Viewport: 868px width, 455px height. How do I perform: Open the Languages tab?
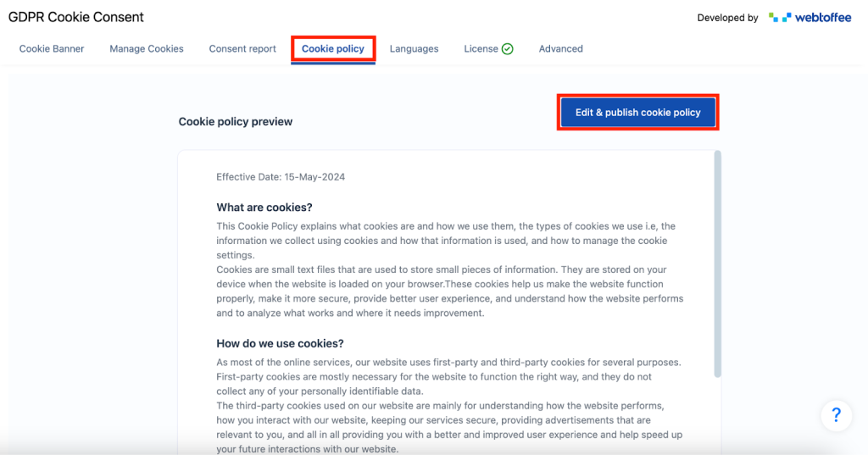[414, 49]
